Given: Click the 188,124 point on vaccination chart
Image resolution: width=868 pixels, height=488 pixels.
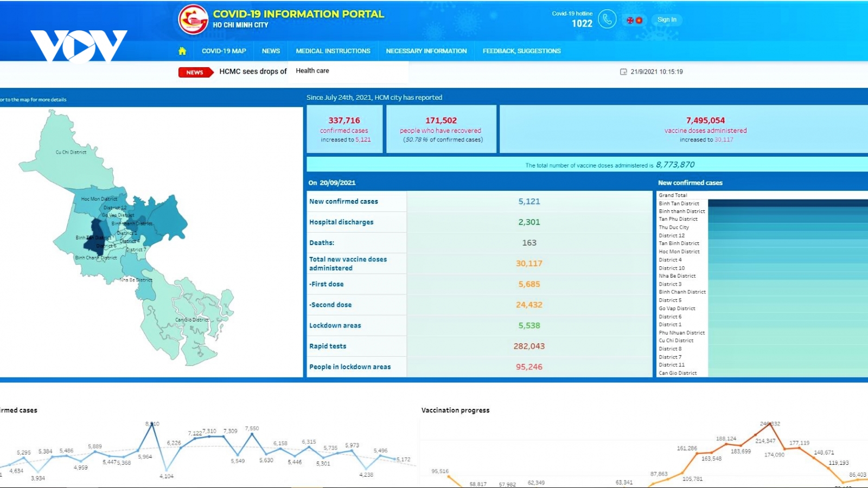Looking at the screenshot, I should point(726,443).
